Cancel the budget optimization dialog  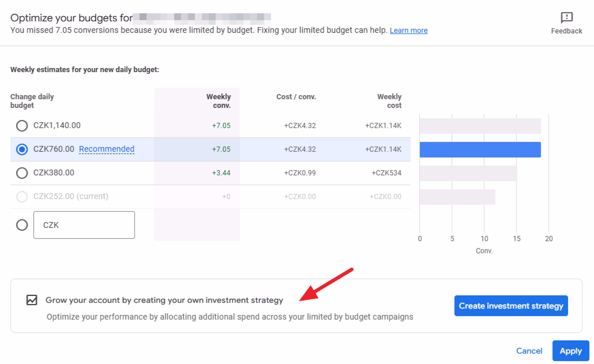click(529, 351)
